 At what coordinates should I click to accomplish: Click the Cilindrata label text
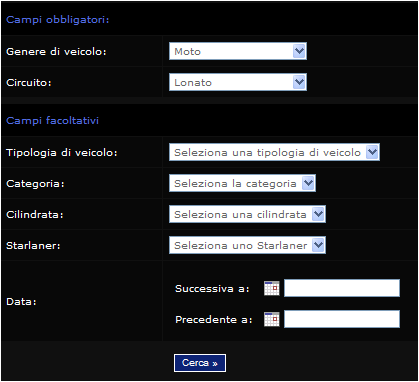(35, 215)
